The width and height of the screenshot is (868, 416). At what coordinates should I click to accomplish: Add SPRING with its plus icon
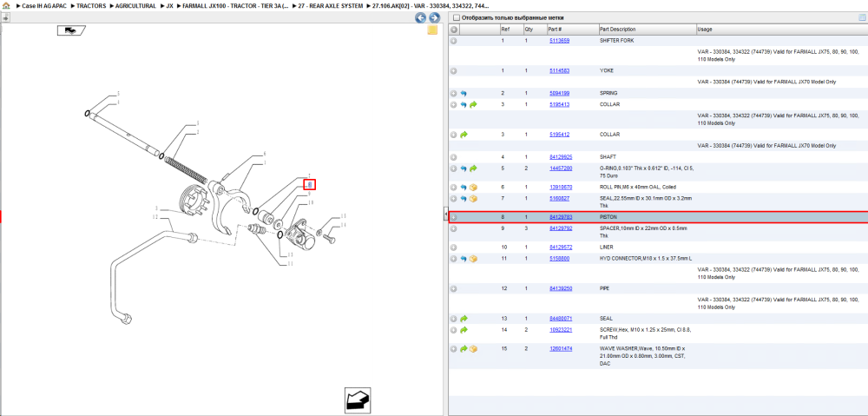coord(453,94)
